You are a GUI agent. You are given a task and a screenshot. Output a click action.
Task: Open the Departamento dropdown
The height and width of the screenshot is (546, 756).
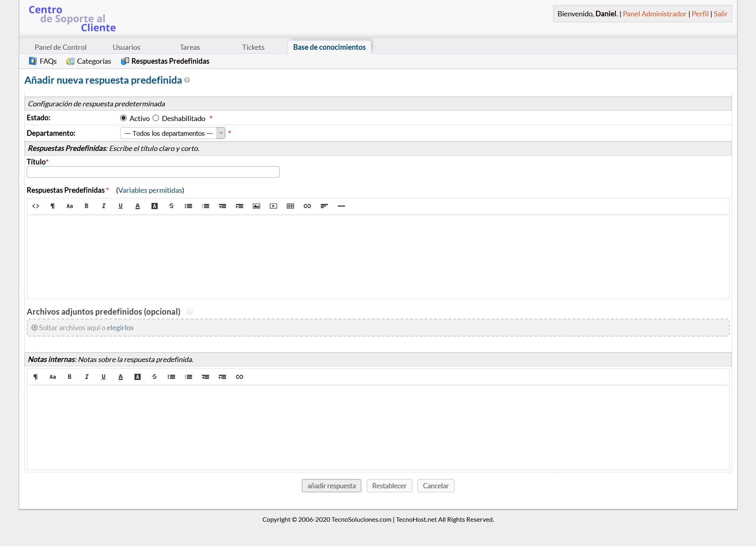point(172,133)
